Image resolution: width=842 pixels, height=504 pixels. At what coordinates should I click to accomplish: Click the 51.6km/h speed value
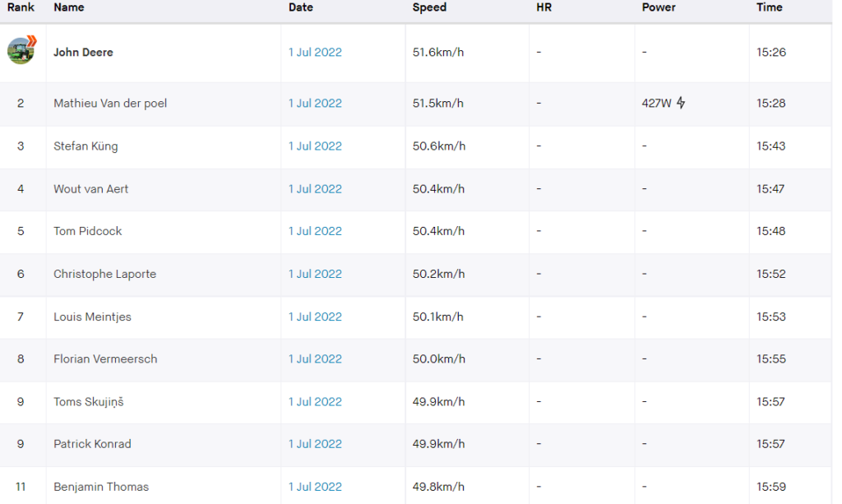(438, 52)
